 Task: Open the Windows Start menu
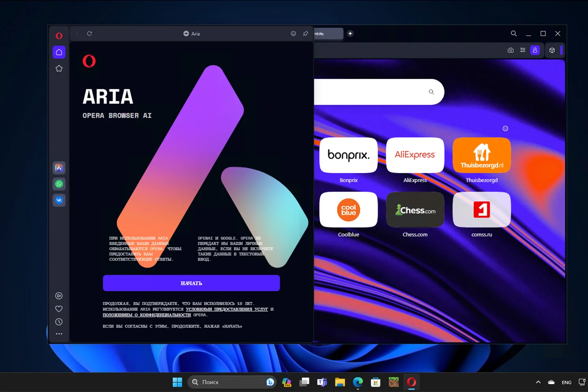pos(178,382)
